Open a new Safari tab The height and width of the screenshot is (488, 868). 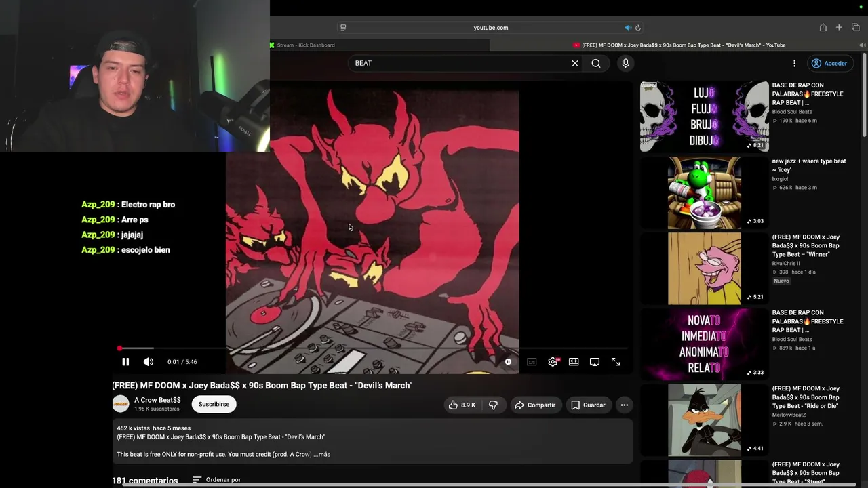click(x=839, y=27)
